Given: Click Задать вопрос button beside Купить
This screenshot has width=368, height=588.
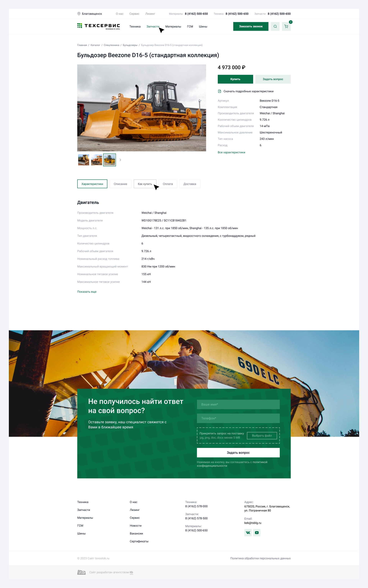Looking at the screenshot, I should pyautogui.click(x=273, y=79).
